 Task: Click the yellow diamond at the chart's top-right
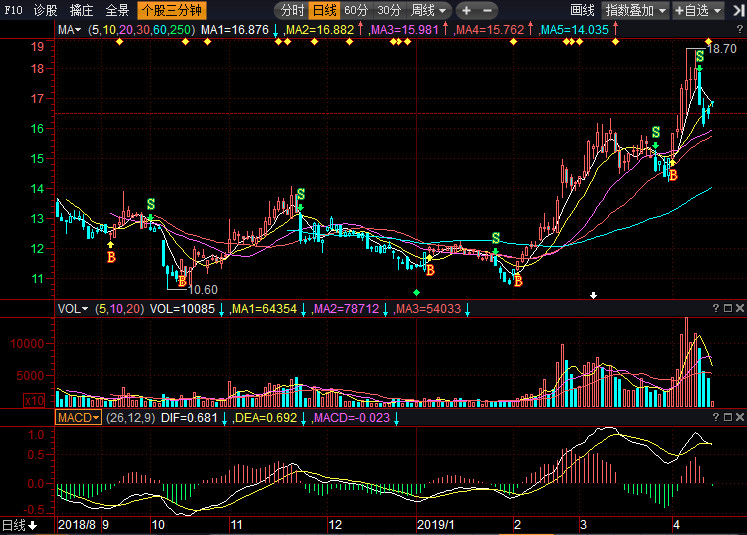pyautogui.click(x=708, y=40)
